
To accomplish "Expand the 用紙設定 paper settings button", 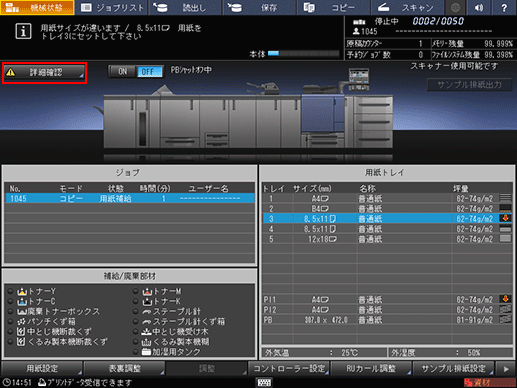I will pos(42,368).
